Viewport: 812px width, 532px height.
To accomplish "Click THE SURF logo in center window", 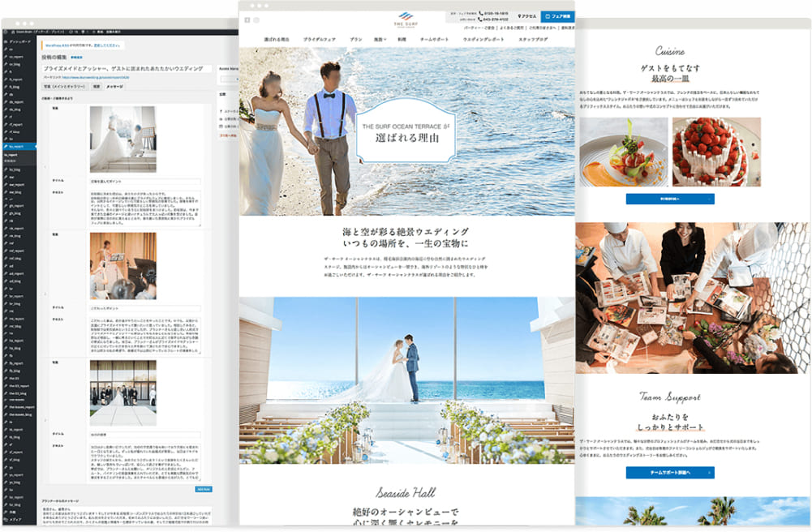I will click(x=406, y=19).
